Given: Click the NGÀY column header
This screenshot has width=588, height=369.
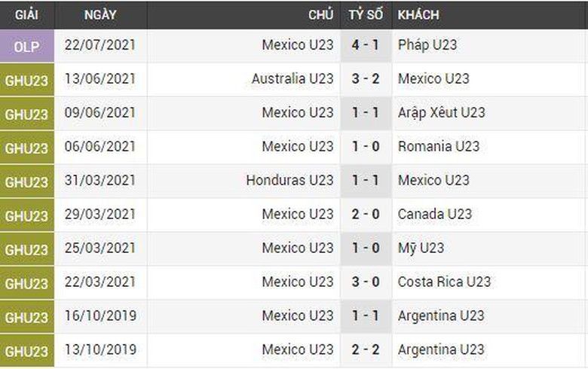Looking at the screenshot, I should (x=100, y=15).
